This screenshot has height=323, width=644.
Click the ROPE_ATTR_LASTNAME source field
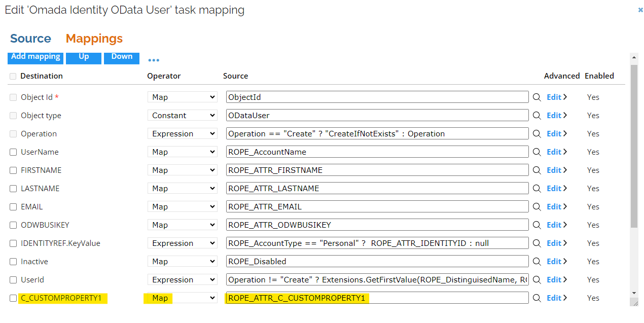click(x=377, y=189)
